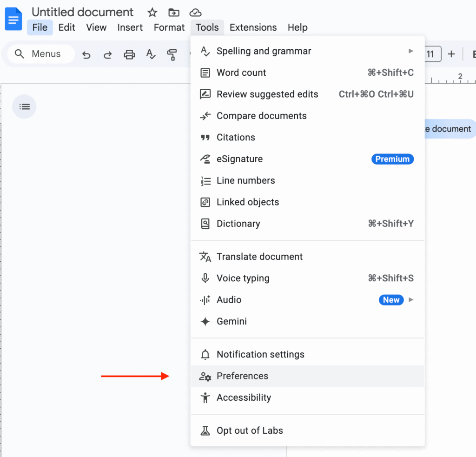The height and width of the screenshot is (457, 476).
Task: Click the undo arrow in toolbar
Action: tap(86, 55)
